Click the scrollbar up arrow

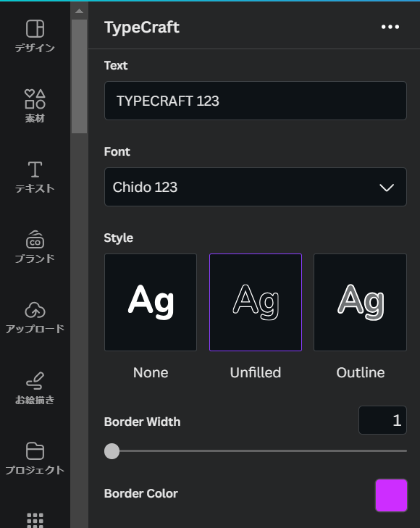pyautogui.click(x=80, y=11)
